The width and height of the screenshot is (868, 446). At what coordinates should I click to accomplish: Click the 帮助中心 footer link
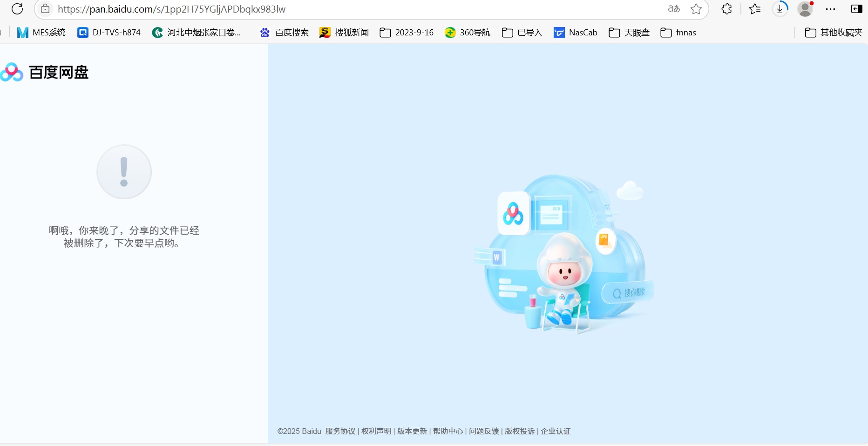pos(448,431)
